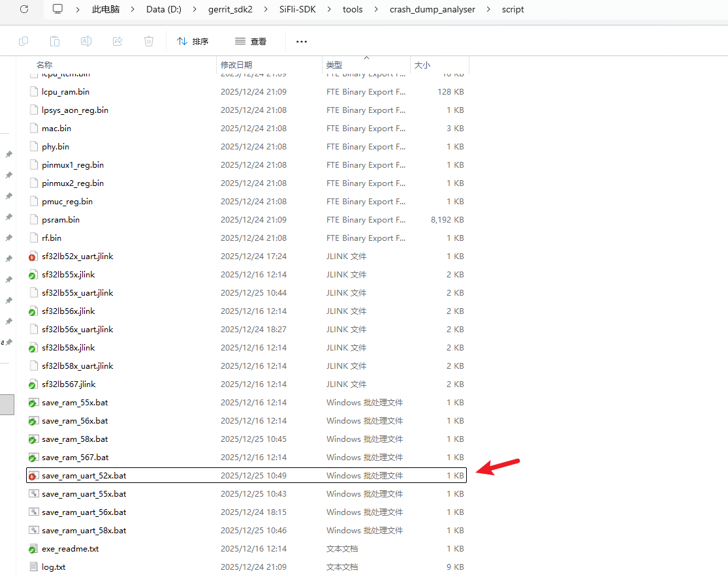Select the log.txt file
Screen dimensions: 728x577
54,567
